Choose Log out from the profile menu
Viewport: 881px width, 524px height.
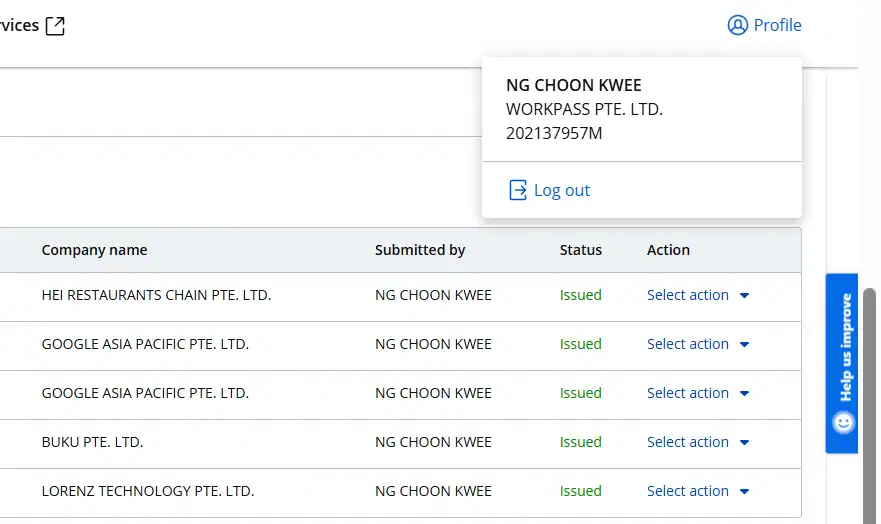(561, 190)
